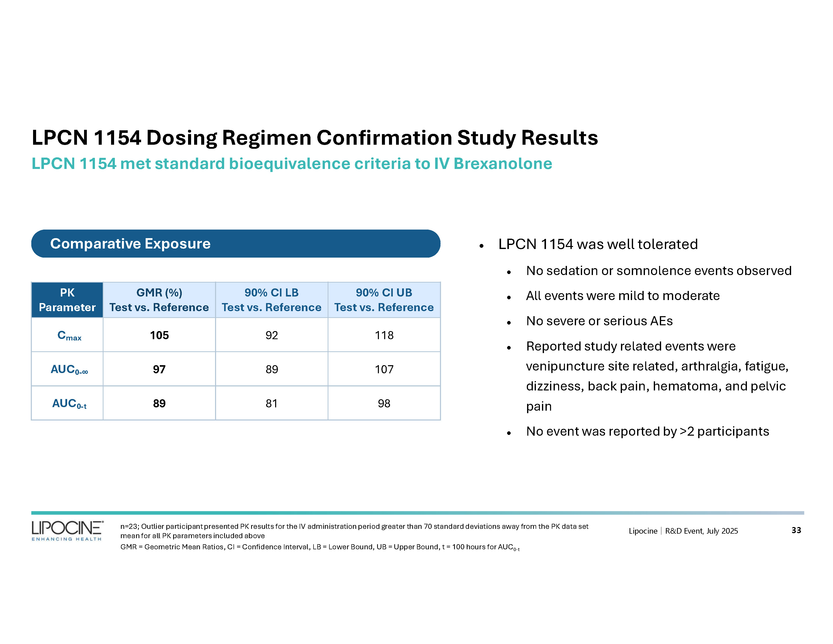
Task: Select the bioequivalence criteria subtitle
Action: click(291, 164)
